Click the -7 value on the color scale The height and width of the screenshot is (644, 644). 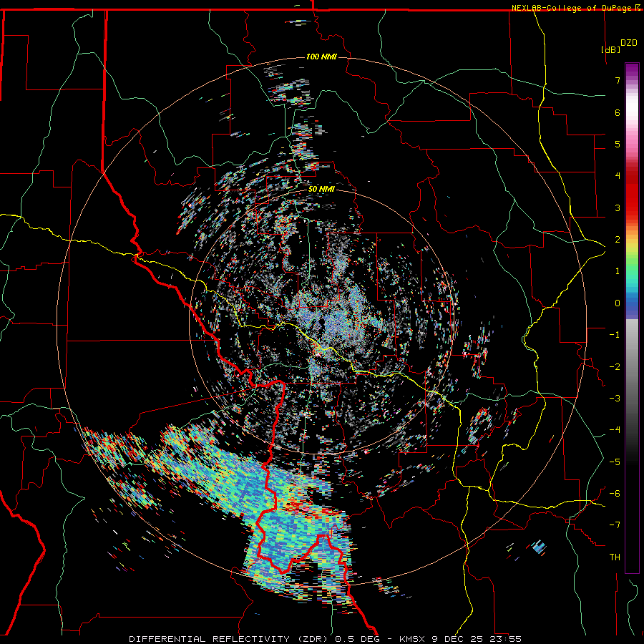pyautogui.click(x=615, y=525)
